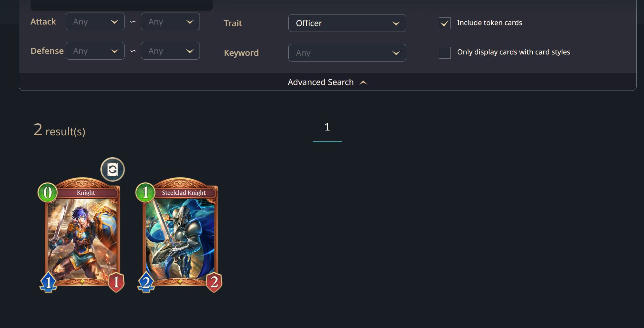Viewport: 644px width, 328px height.
Task: Enable Only display cards with card styles
Action: [x=444, y=53]
